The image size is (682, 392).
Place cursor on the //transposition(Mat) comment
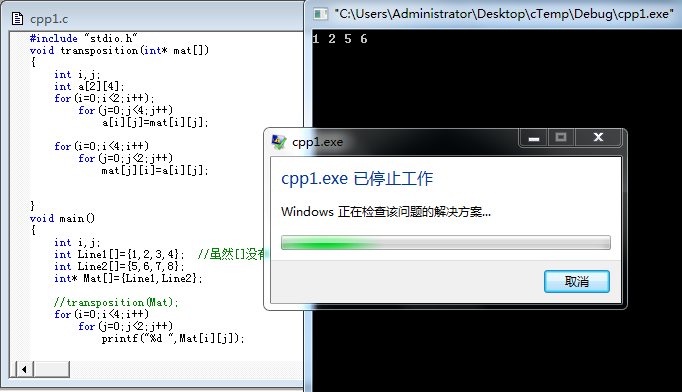tap(116, 302)
